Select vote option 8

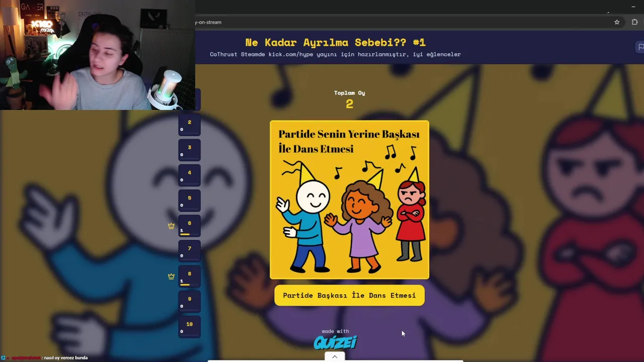190,276
